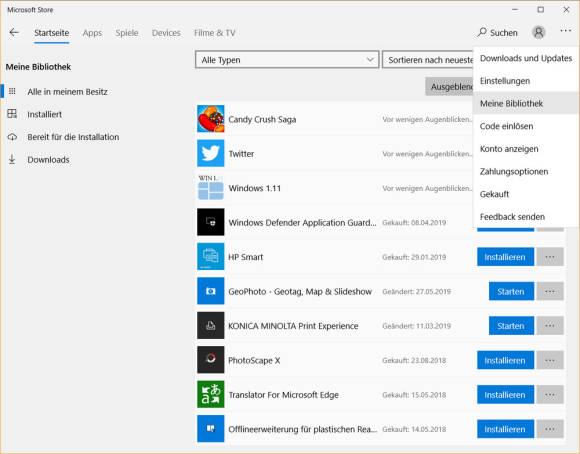Click the Windows 1.11 app name

254,188
